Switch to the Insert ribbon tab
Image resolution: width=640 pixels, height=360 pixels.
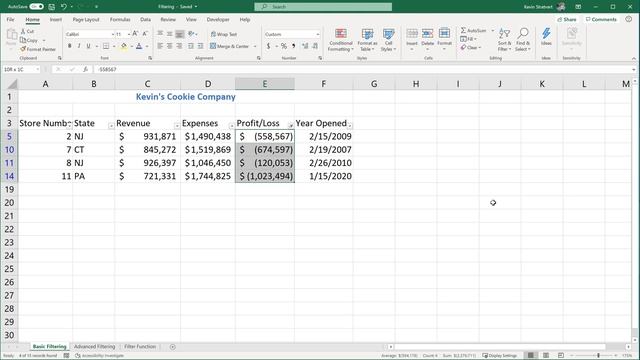(56, 20)
